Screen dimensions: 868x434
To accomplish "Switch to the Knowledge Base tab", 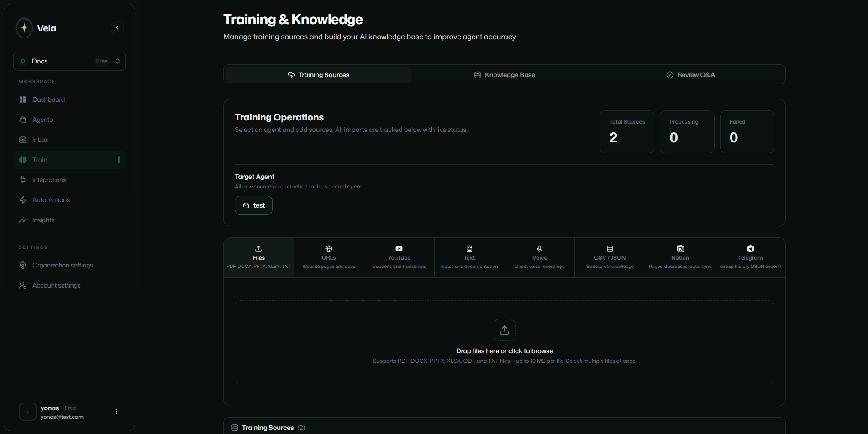I will [x=505, y=75].
